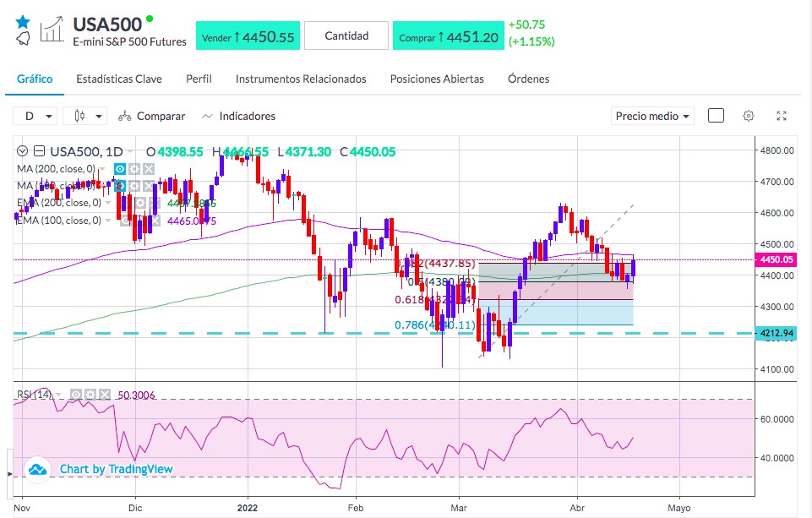This screenshot has height=518, width=812.
Task: Open the Perfil tab
Action: pos(199,79)
